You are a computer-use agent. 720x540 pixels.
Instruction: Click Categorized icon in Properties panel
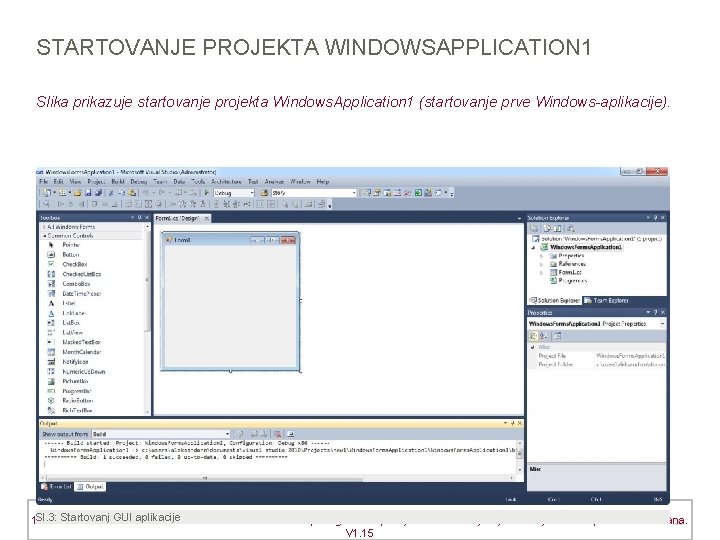[x=533, y=336]
